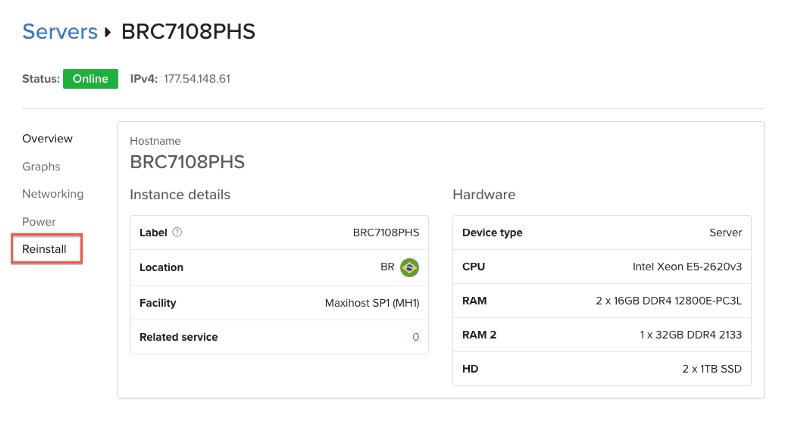Image resolution: width=800 pixels, height=436 pixels.
Task: Click the RAM 2 1 x 32GB value
Action: tap(691, 335)
